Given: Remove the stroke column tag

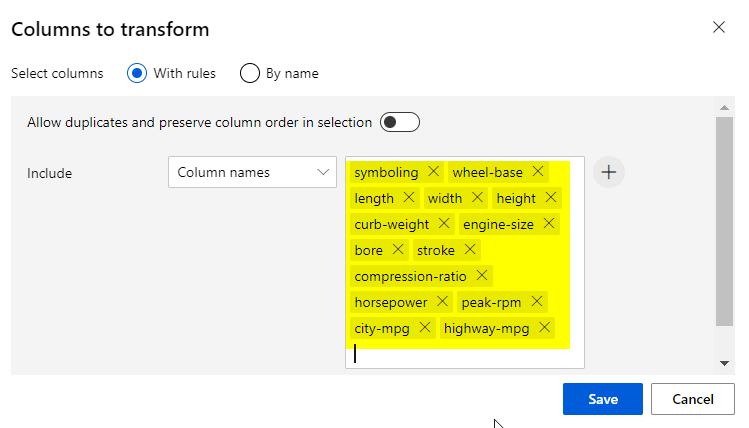Looking at the screenshot, I should 470,250.
